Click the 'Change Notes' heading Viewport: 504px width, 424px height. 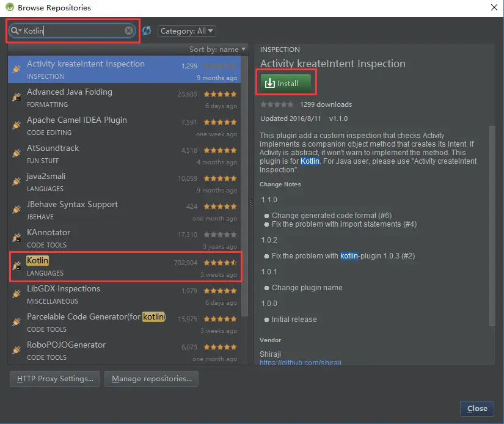click(x=280, y=184)
